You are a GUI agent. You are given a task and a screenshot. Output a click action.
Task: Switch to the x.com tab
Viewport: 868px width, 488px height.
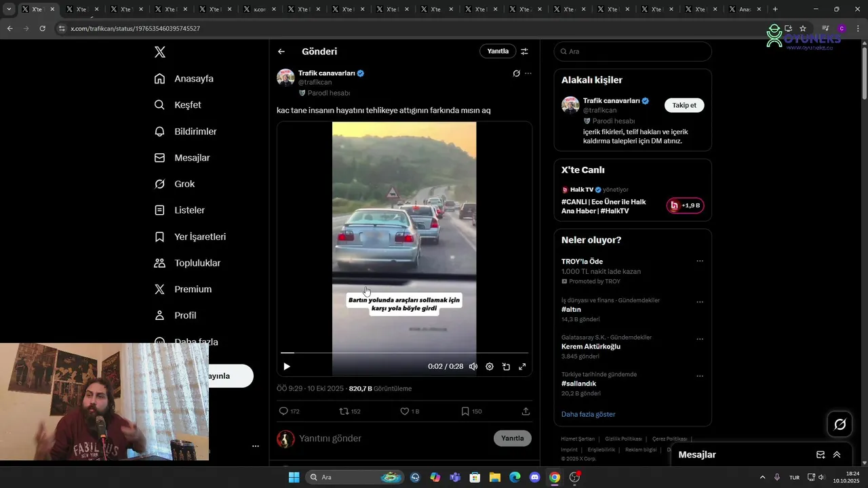(259, 9)
